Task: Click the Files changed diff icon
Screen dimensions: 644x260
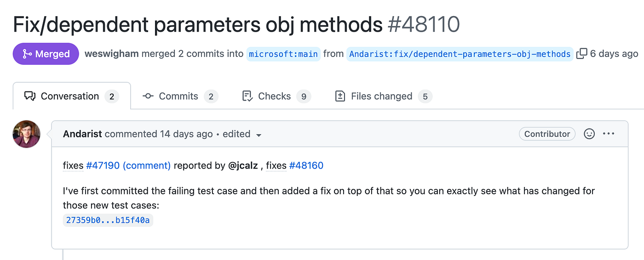Action: point(340,96)
